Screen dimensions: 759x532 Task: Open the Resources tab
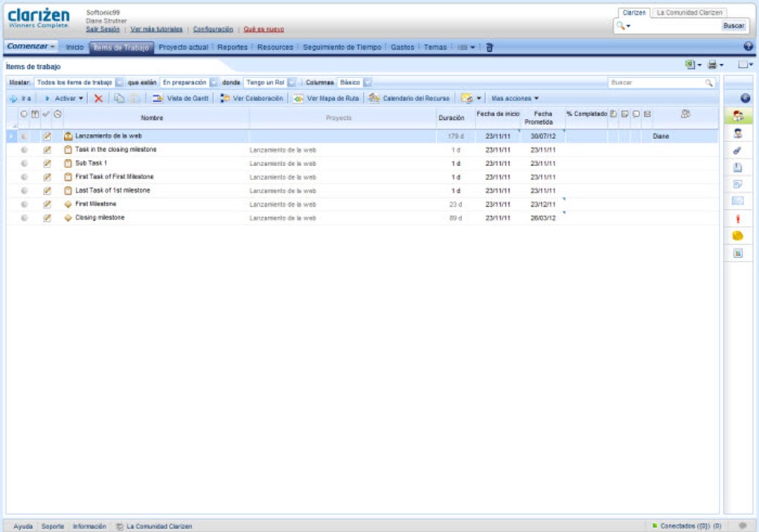275,48
